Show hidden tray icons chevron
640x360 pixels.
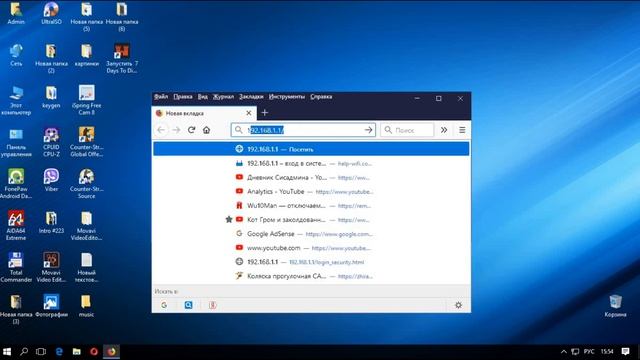564,351
